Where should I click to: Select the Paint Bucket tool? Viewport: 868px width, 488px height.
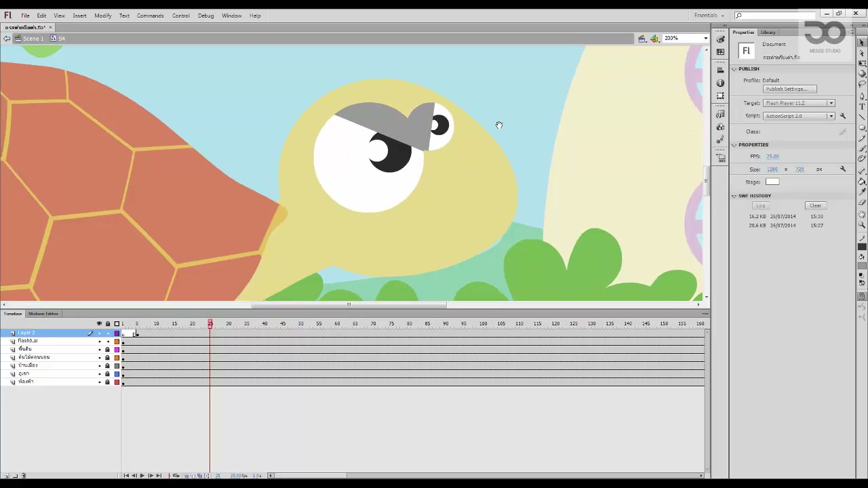tap(862, 181)
